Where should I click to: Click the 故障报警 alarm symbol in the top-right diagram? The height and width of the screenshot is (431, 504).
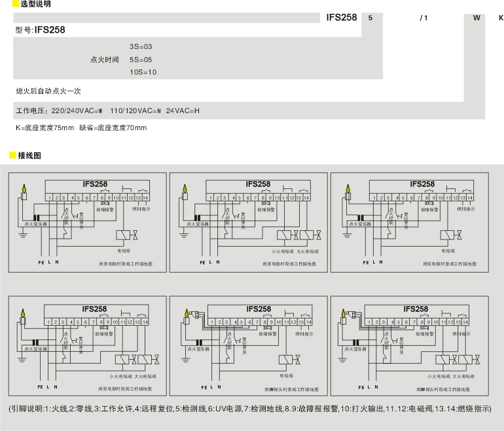point(429,203)
